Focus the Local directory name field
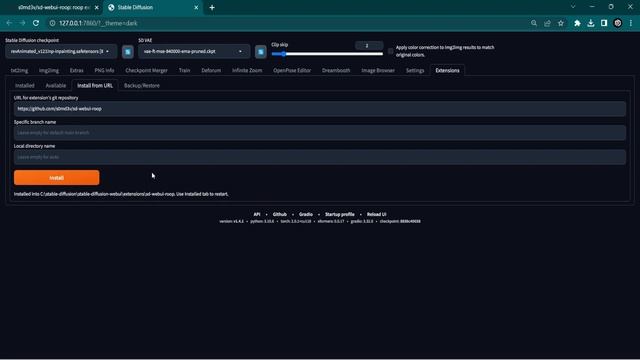The width and height of the screenshot is (640, 360). [320, 157]
